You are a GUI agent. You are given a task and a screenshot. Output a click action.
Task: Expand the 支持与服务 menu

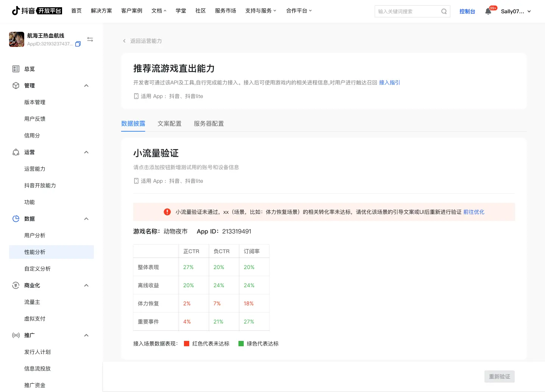click(x=261, y=11)
